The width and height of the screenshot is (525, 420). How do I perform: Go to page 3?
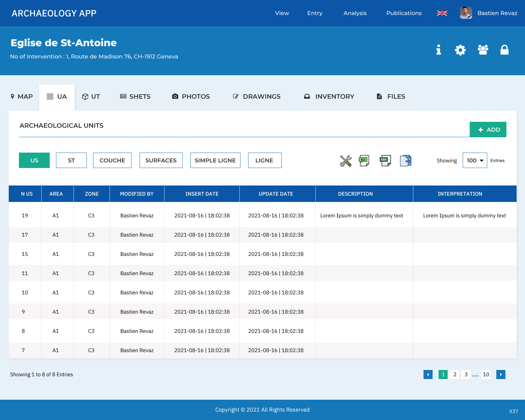pyautogui.click(x=466, y=374)
